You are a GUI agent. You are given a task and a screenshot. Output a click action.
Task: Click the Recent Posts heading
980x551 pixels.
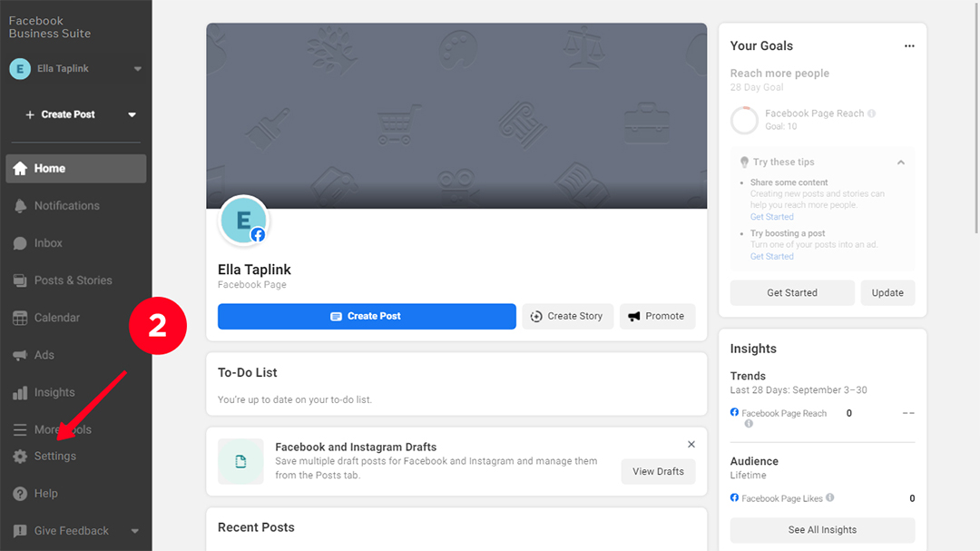click(x=256, y=527)
